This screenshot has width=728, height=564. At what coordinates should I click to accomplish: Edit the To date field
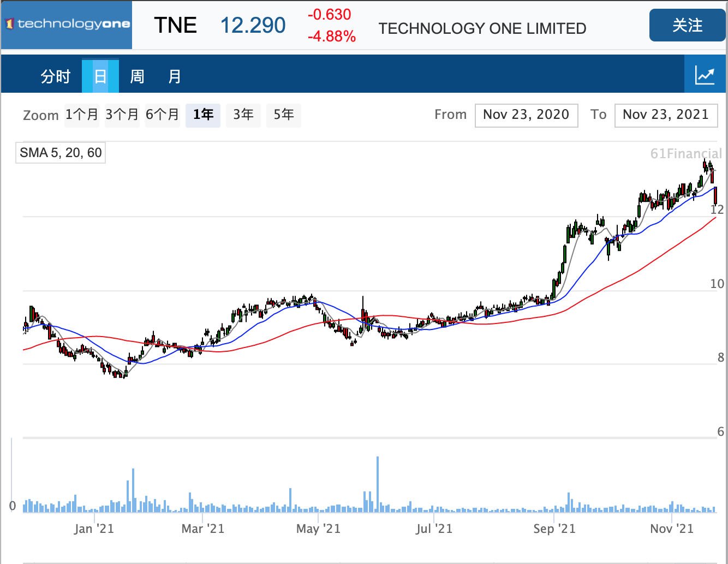(x=666, y=115)
